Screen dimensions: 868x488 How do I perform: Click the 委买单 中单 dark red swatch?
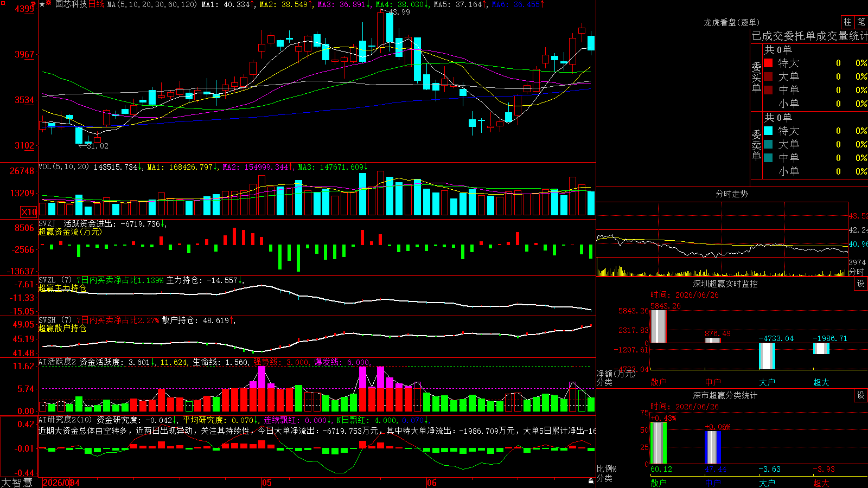pyautogui.click(x=768, y=90)
